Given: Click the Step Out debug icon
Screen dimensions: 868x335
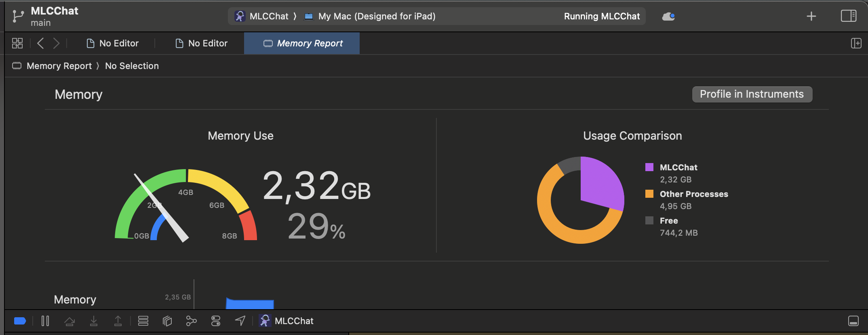Looking at the screenshot, I should click(118, 321).
